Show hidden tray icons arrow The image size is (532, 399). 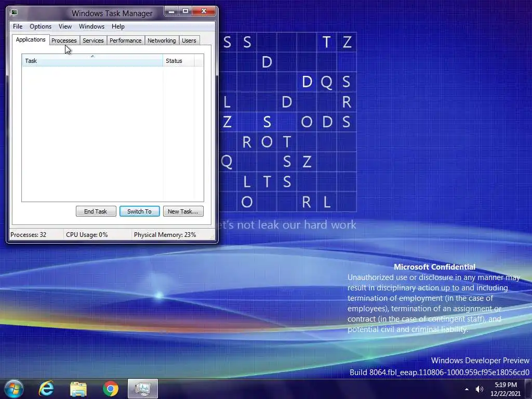[467, 389]
